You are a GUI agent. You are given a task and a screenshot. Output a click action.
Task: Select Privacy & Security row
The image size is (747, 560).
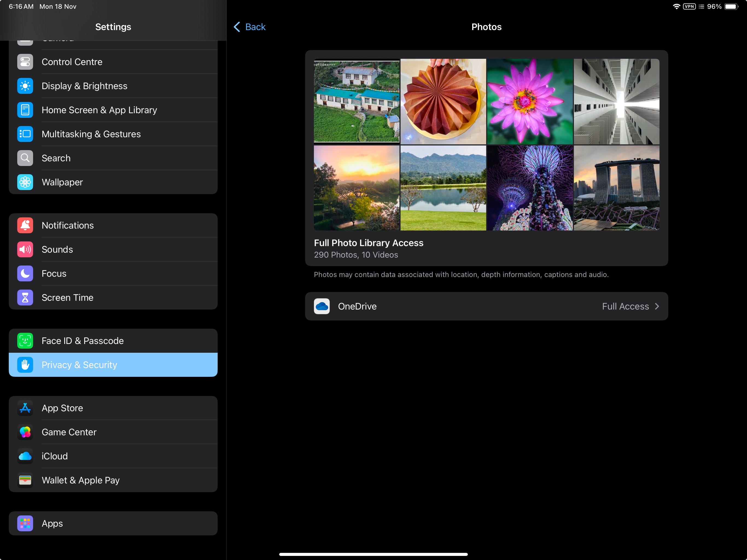pos(113,365)
